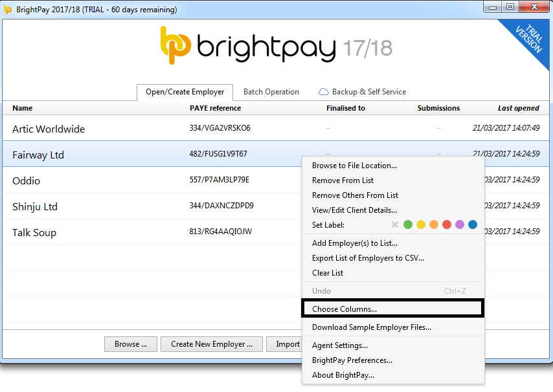This screenshot has height=392, width=553.
Task: Show About BrightPay
Action: (x=393, y=375)
